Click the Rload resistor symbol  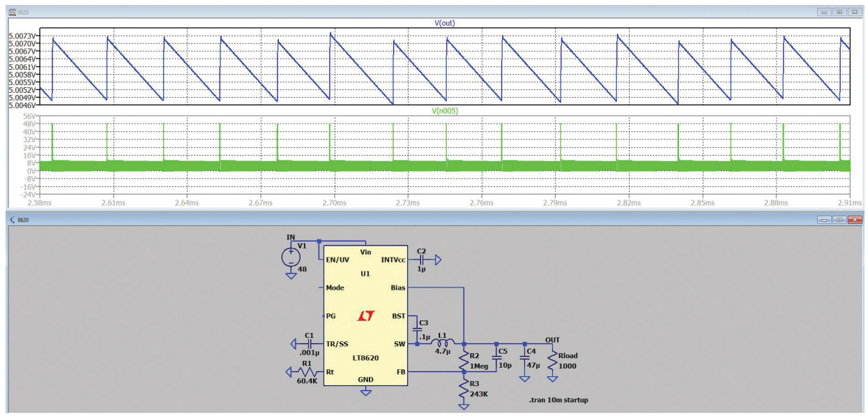coord(552,361)
